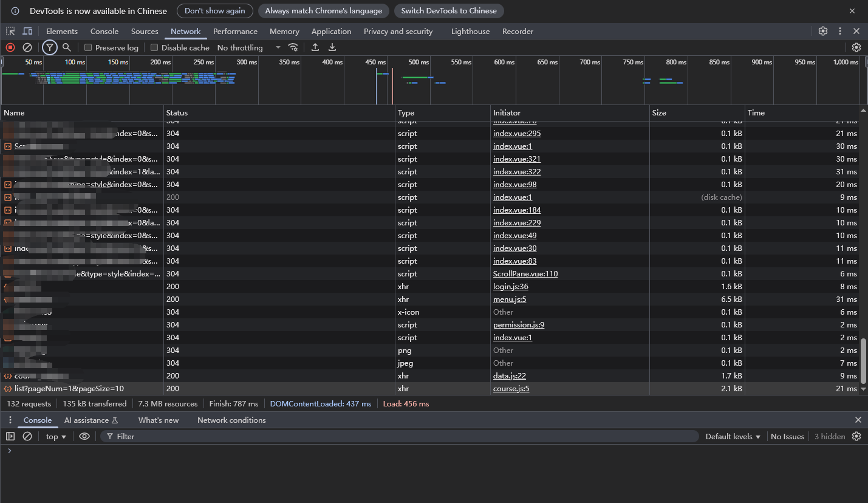Viewport: 868px width, 503px height.
Task: Open the Recorder tab
Action: click(x=518, y=31)
